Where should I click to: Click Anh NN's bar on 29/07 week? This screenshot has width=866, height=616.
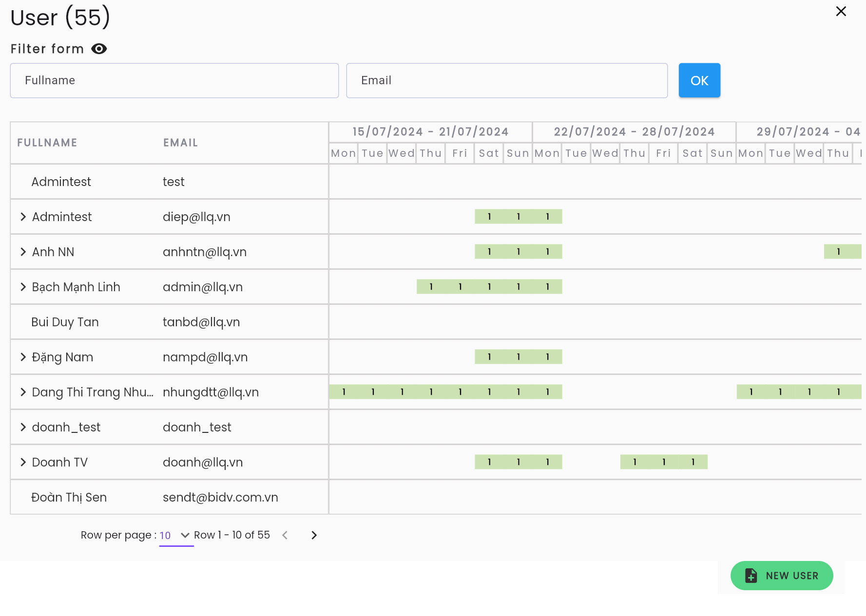pyautogui.click(x=843, y=252)
